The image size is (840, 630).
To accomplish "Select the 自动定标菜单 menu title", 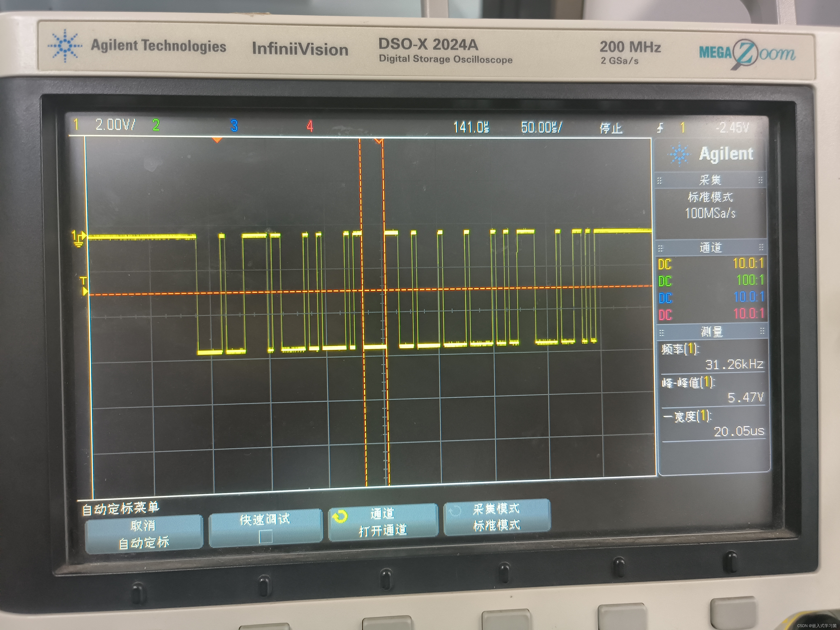I will coord(120,508).
